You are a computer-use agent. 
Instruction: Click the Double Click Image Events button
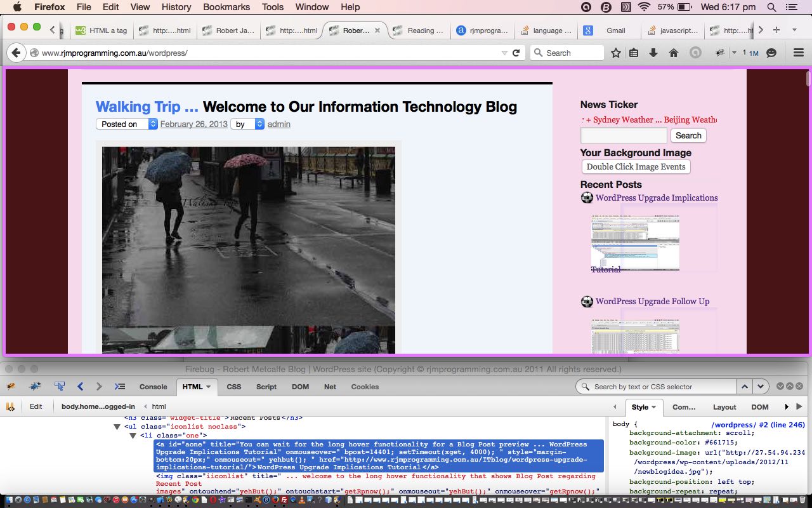pos(636,166)
